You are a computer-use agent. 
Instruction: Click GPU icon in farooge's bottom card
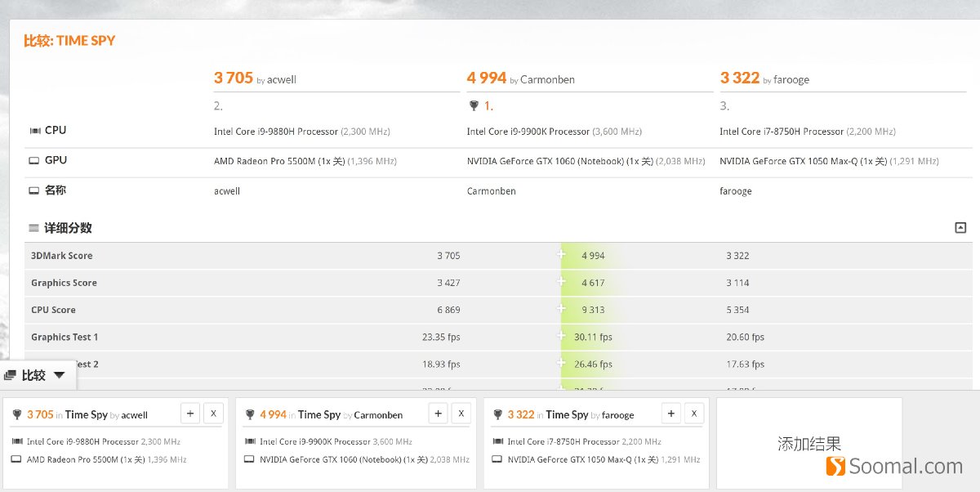(497, 459)
